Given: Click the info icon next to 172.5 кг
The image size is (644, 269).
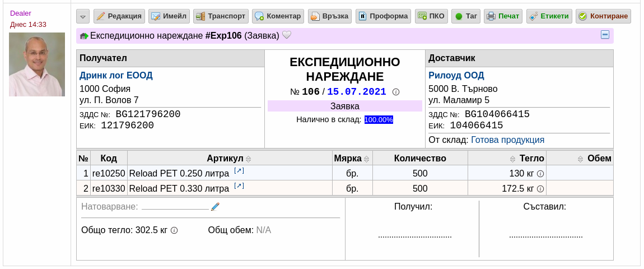Looking at the screenshot, I should coord(540,189).
